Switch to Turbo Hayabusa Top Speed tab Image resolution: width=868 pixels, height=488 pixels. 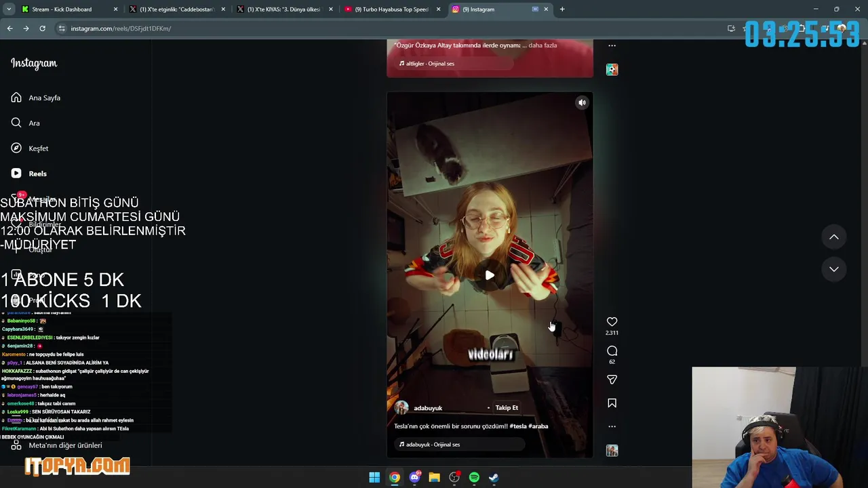point(391,9)
